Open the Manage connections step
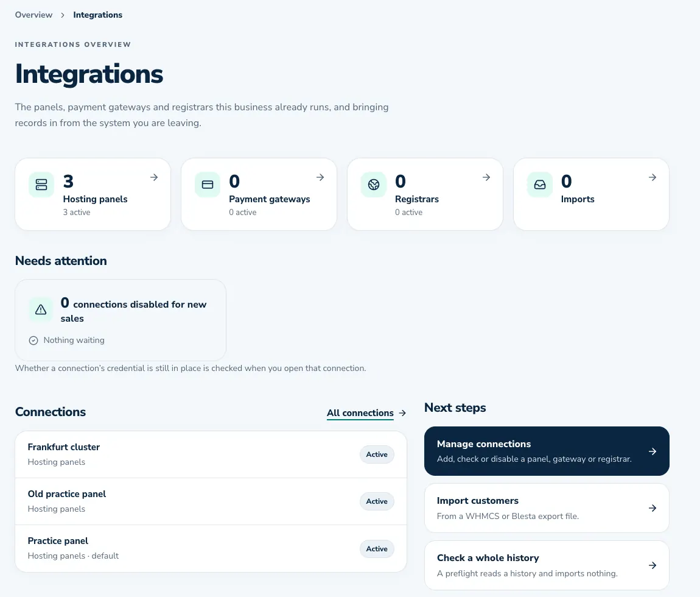The width and height of the screenshot is (700, 597). click(547, 451)
